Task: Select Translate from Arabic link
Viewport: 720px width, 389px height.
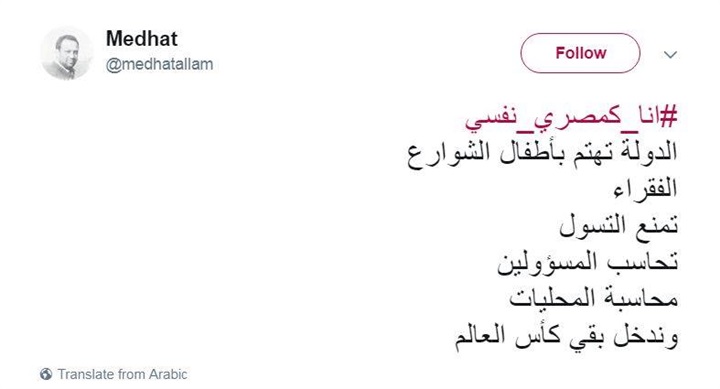Action: coord(122,374)
